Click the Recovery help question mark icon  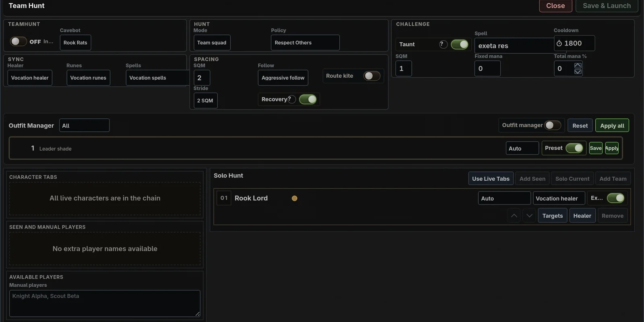[x=292, y=99]
